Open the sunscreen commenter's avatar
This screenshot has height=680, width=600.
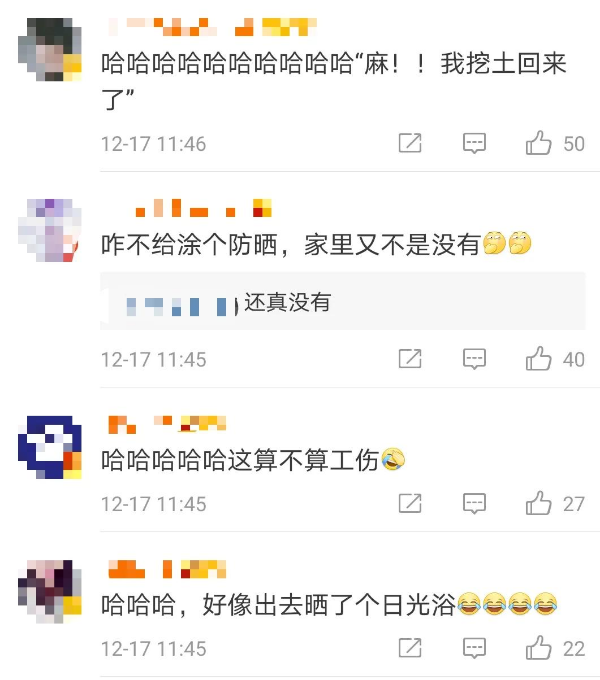point(50,230)
